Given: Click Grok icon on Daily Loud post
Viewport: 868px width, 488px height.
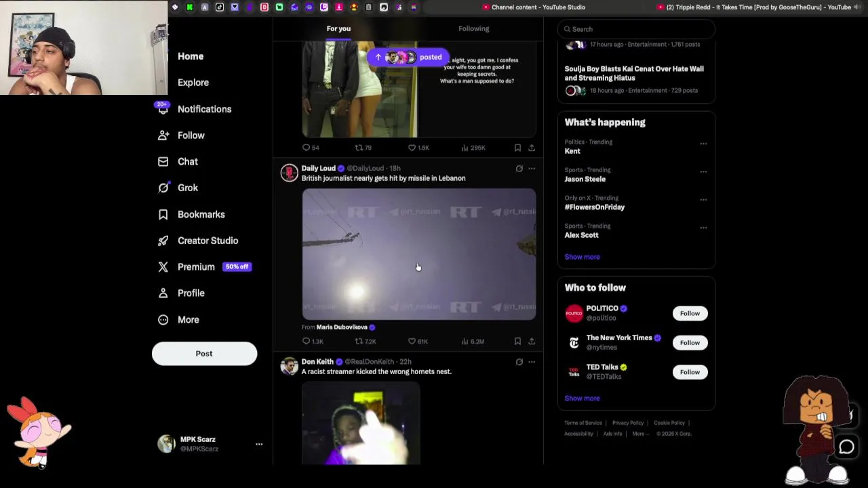Looking at the screenshot, I should [519, 169].
